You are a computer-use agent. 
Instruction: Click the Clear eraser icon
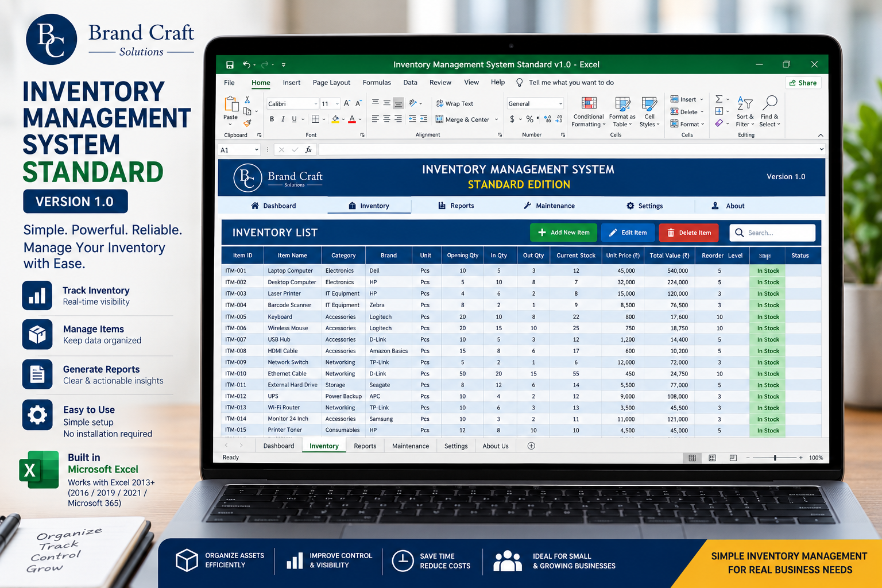(719, 123)
